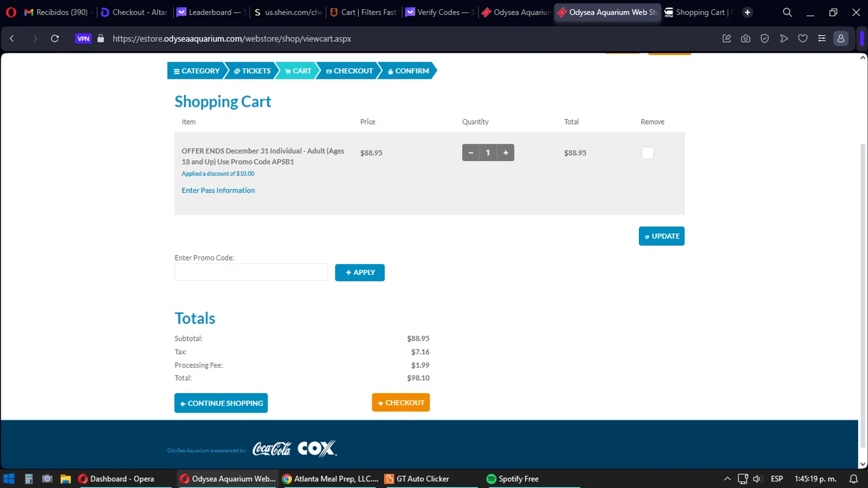Viewport: 868px width, 488px height.
Task: Switch to the first Odysea Aquarium tab
Action: coord(516,12)
